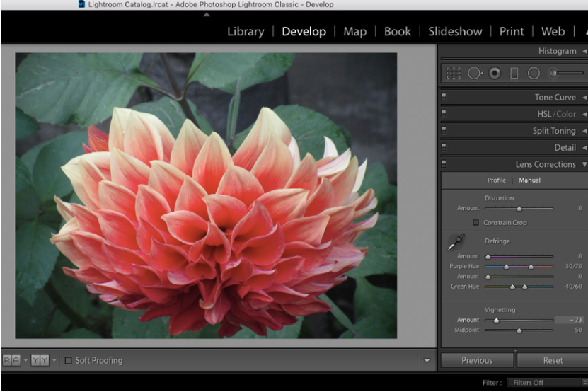Adjust the Green Hue range slider
Image resolution: width=588 pixels, height=392 pixels.
519,287
